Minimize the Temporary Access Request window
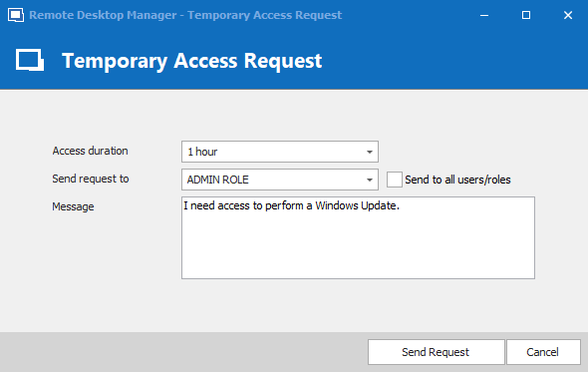588x372 pixels. 484,15
